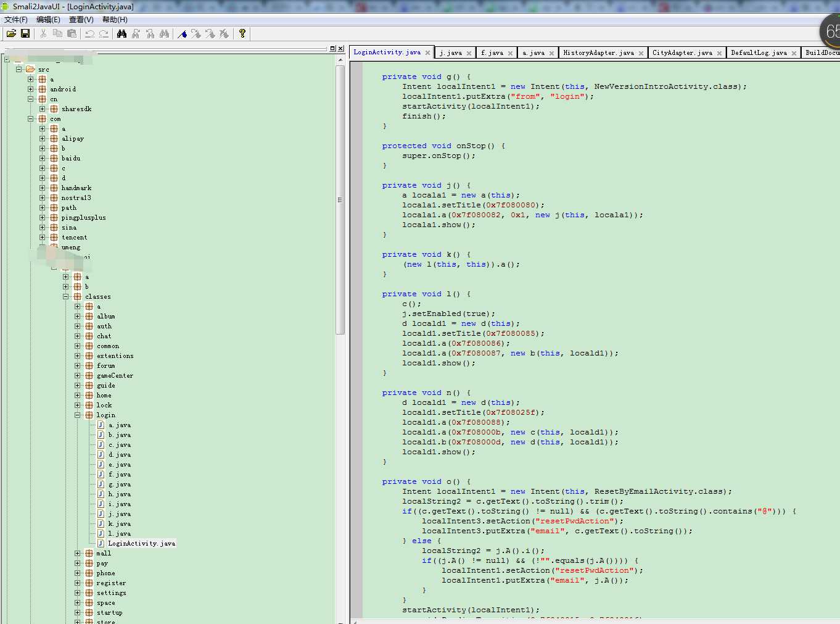Open the 文件(F) menu

click(16, 20)
